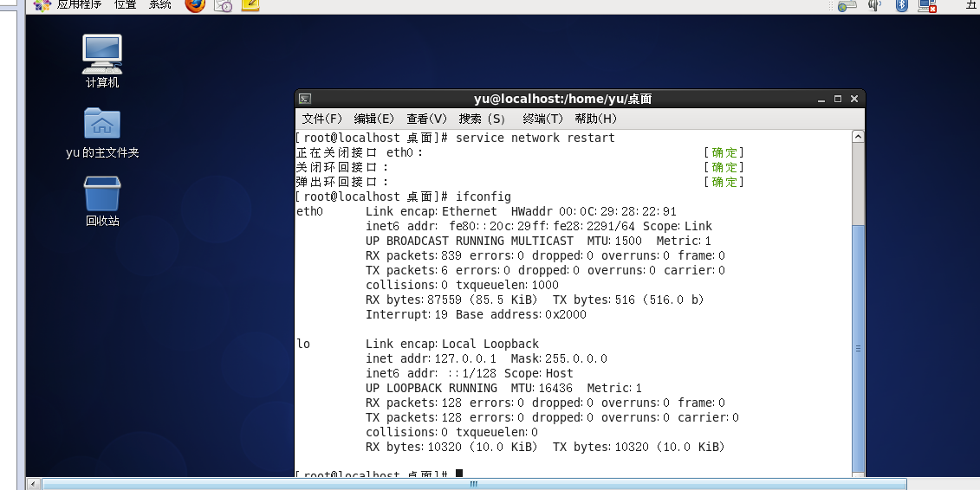Click the eth0 interface name in ifconfig output
Screen dimensions: 980x490
tap(309, 211)
